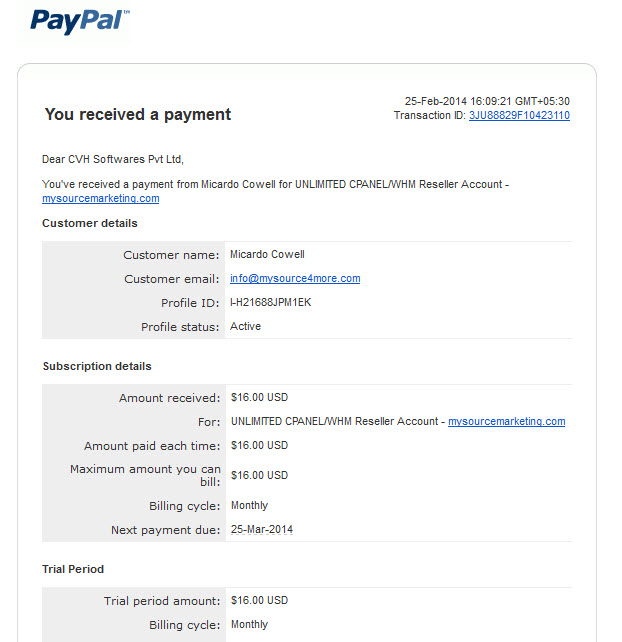
Task: Click the Profile status Active value
Action: 245,326
